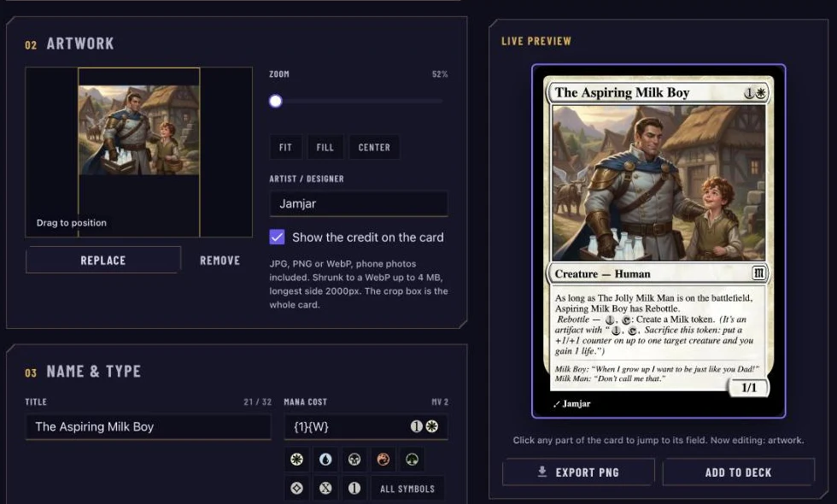
Task: Add a colorless diamond mana symbol
Action: tap(297, 488)
